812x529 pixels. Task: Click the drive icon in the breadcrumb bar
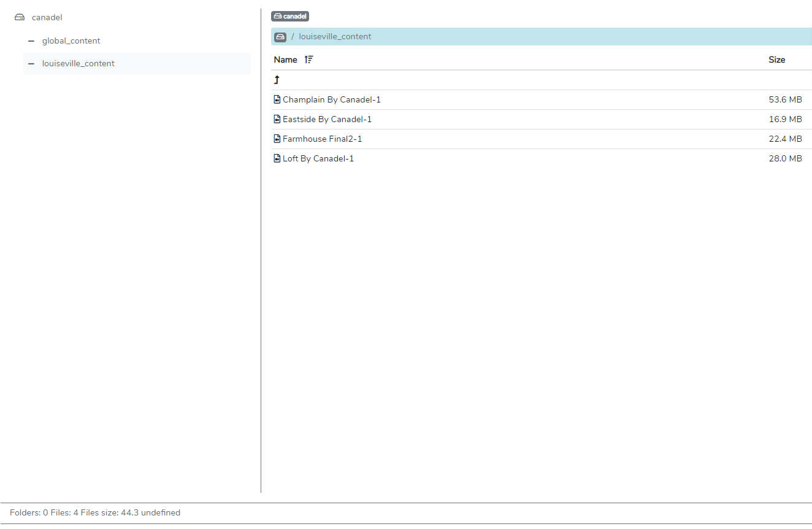click(280, 37)
